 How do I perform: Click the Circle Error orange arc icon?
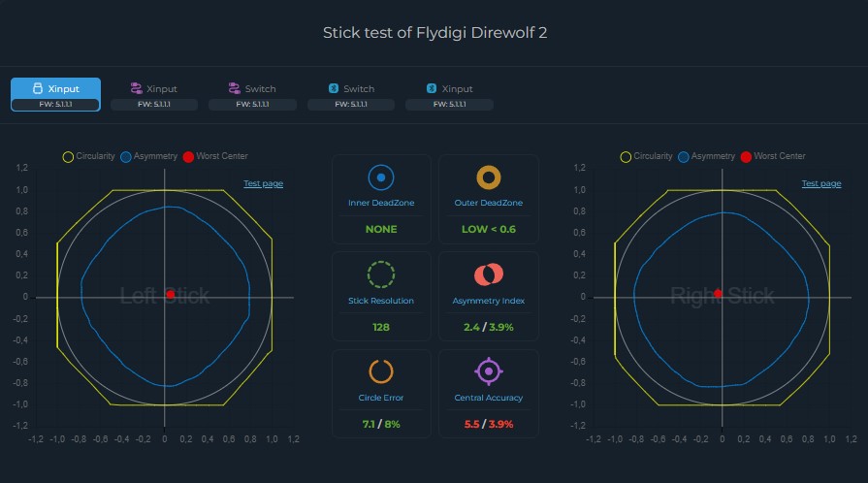pos(381,371)
